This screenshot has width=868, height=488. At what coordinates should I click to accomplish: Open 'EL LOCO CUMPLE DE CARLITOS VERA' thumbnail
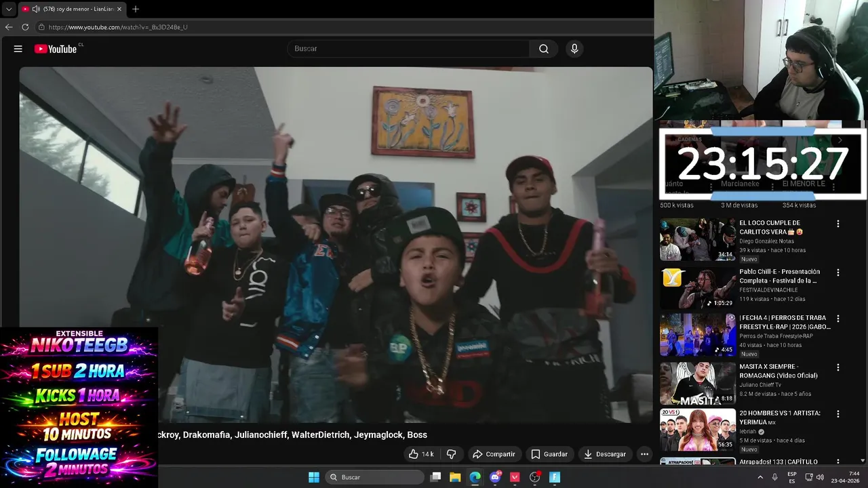tap(698, 239)
